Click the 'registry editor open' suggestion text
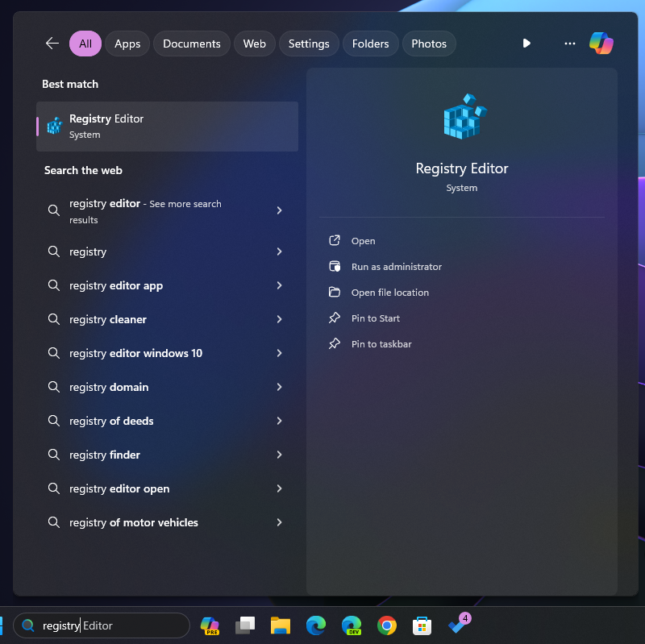 pos(119,488)
